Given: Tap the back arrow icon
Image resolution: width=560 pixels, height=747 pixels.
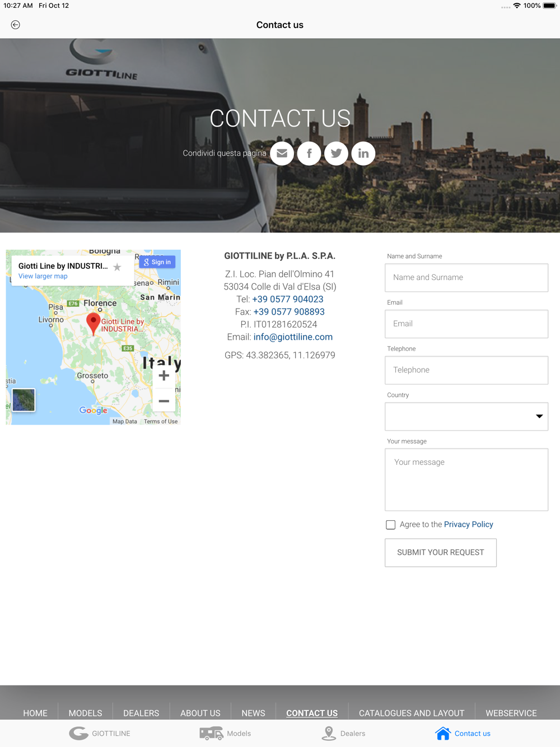Looking at the screenshot, I should 15,25.
